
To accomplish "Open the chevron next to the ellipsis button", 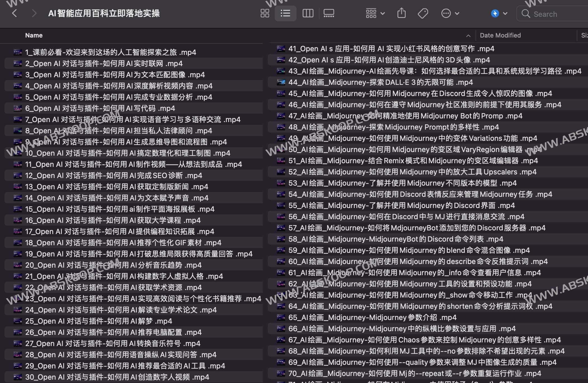I will coord(457,13).
